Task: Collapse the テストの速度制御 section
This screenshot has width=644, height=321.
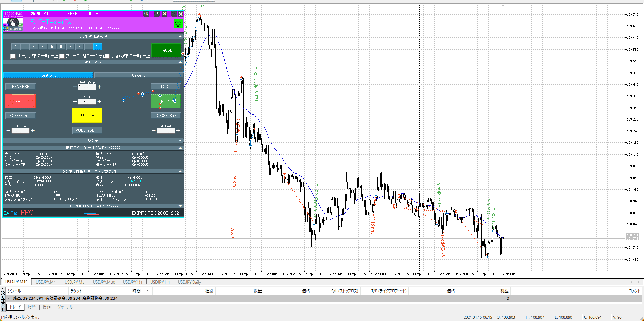Action: coord(180,36)
